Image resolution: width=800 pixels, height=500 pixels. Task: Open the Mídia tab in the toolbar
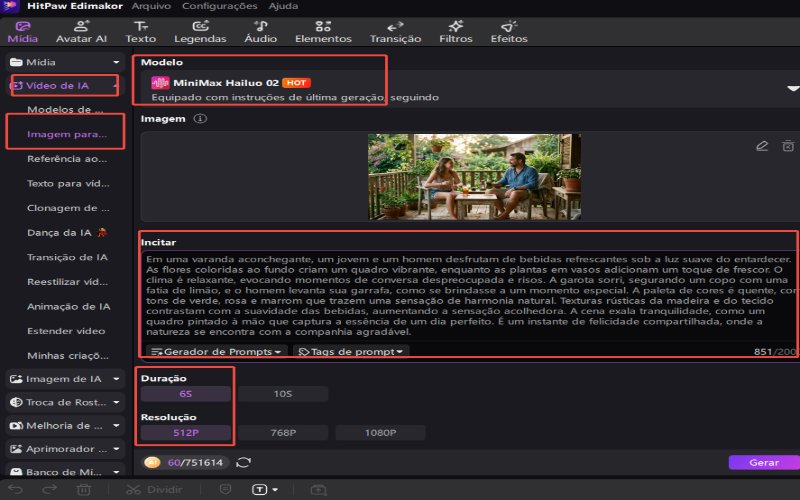point(22,32)
